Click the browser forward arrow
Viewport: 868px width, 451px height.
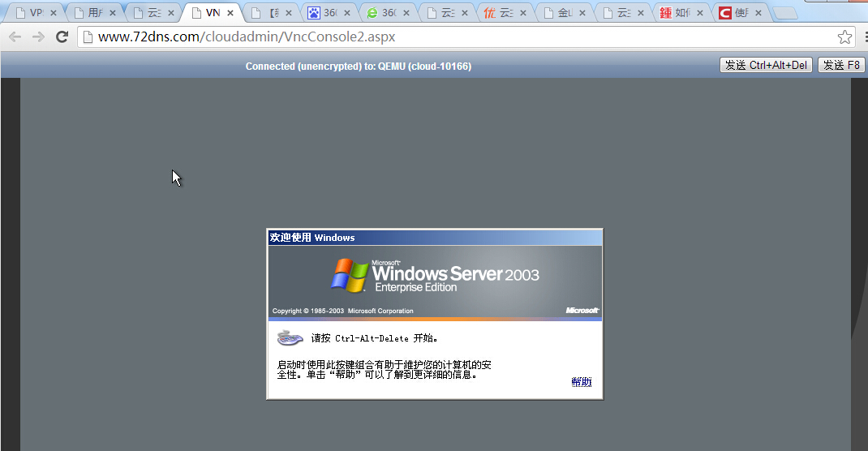pos(38,37)
